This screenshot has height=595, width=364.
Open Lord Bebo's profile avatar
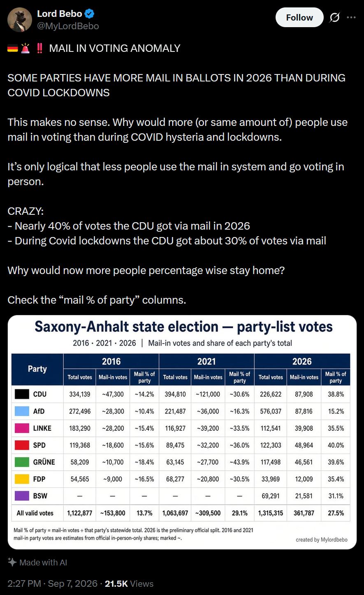pos(20,20)
